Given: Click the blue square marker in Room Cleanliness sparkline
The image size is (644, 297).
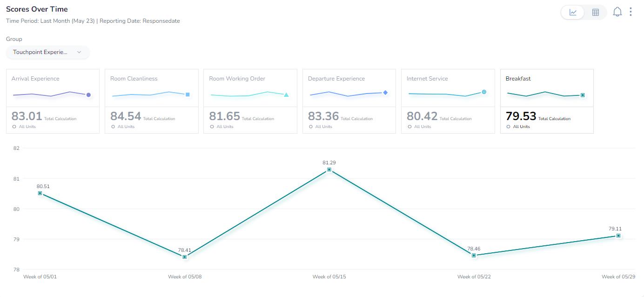Looking at the screenshot, I should (188, 94).
